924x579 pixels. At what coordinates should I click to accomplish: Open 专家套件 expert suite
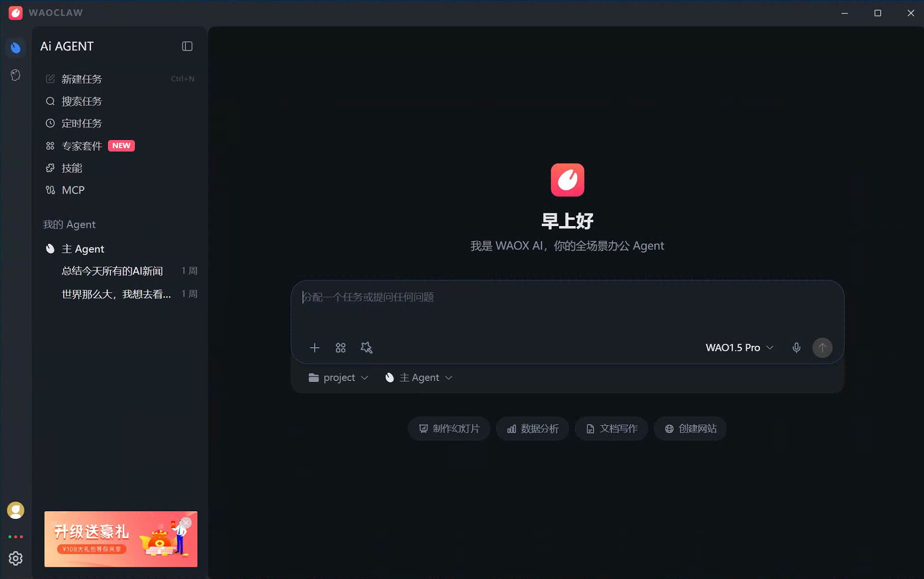tap(121, 146)
